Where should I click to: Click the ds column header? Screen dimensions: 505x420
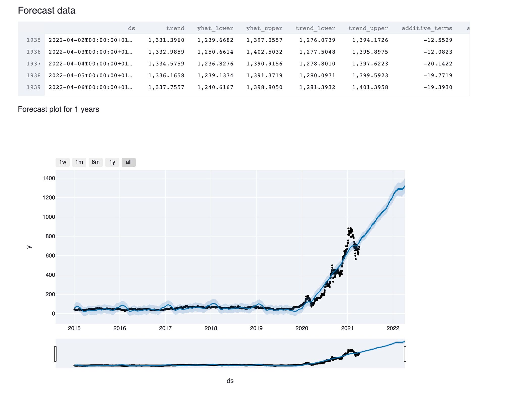click(x=132, y=28)
